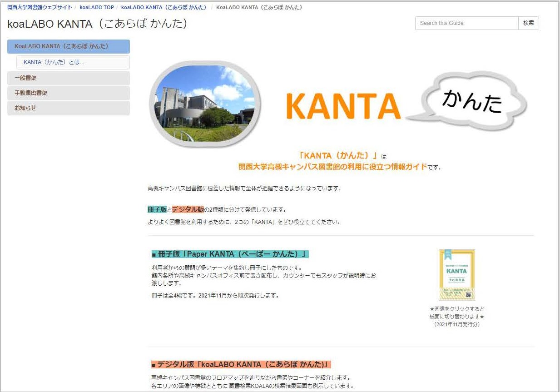This screenshot has height=392, width=560.
Task: Open KANTA（かんた）とは... sub-item
Action: tap(73, 62)
